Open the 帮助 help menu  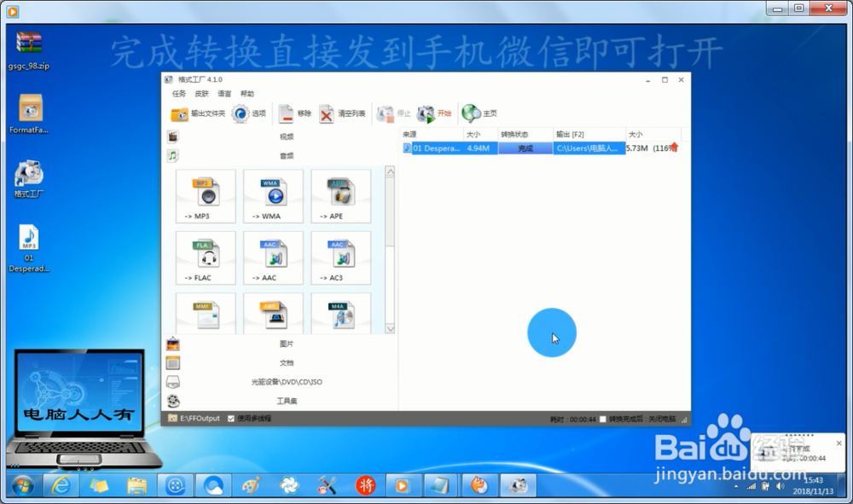[x=247, y=94]
